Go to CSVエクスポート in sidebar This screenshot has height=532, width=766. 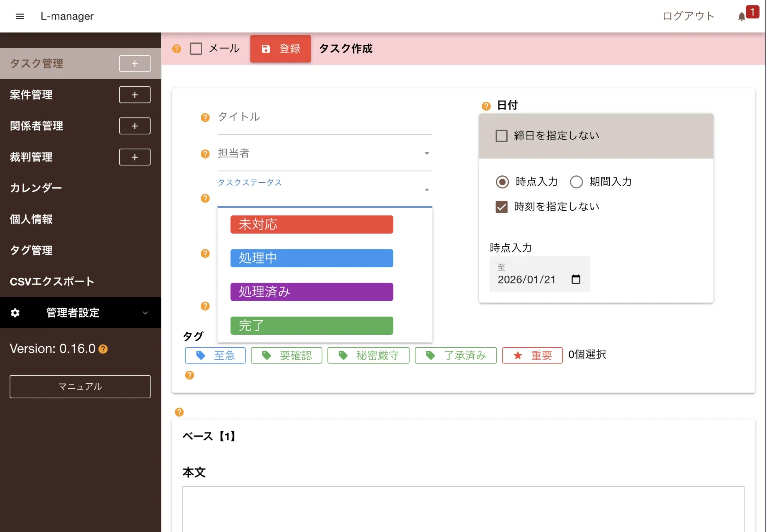click(52, 281)
